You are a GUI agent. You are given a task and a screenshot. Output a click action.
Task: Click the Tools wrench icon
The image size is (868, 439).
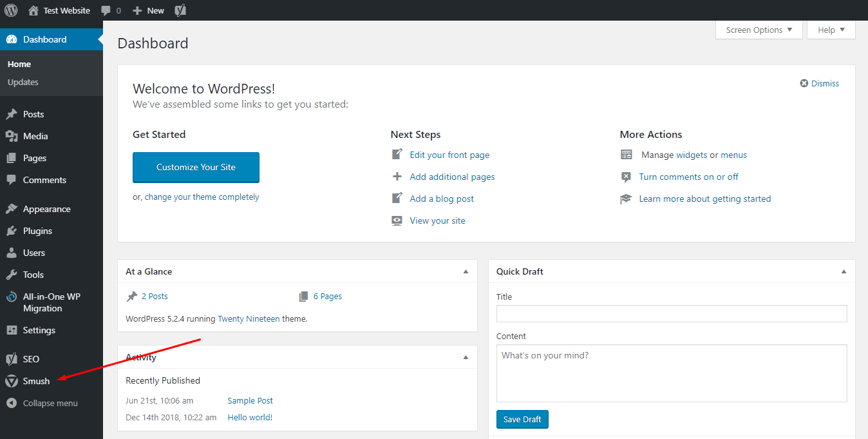pos(12,275)
